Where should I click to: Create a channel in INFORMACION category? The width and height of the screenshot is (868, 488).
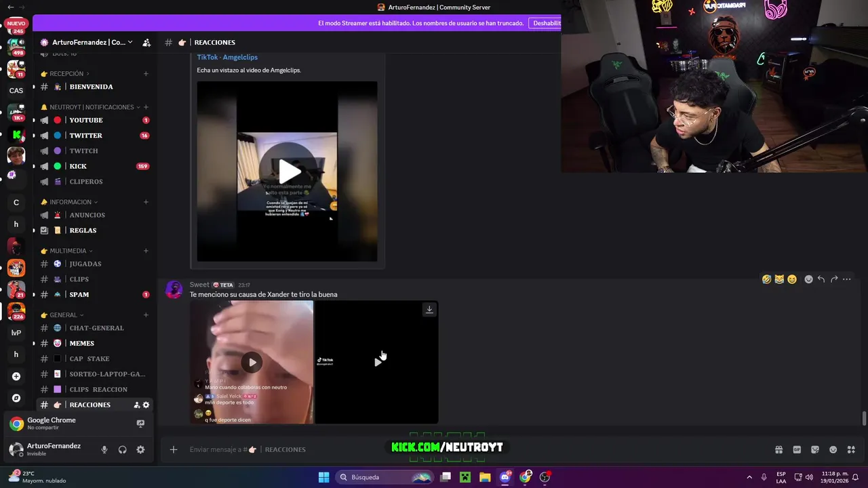[x=146, y=202]
